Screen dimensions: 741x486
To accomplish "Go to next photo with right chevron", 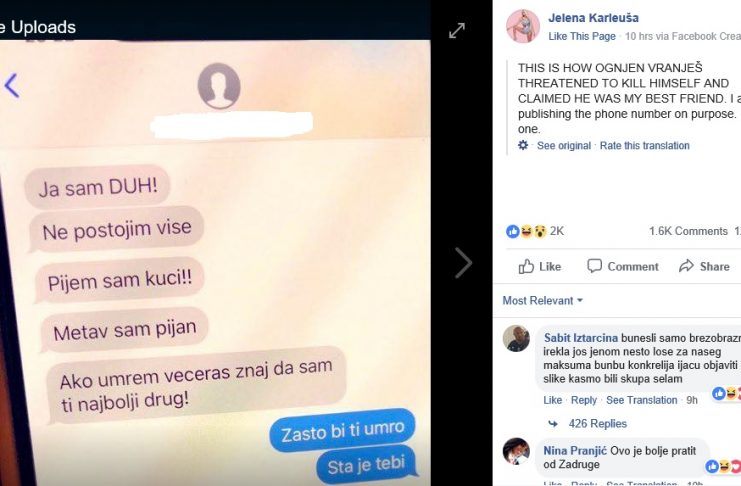I will point(464,262).
